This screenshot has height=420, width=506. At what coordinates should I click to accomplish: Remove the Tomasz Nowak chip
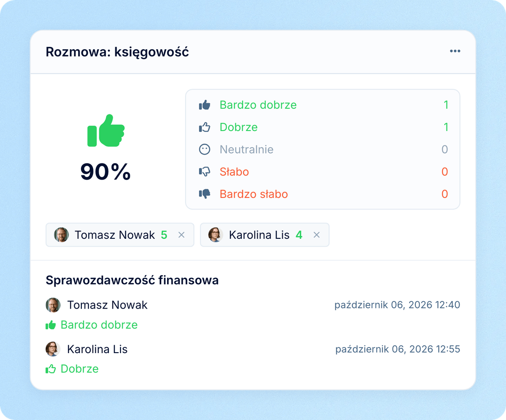pos(181,235)
